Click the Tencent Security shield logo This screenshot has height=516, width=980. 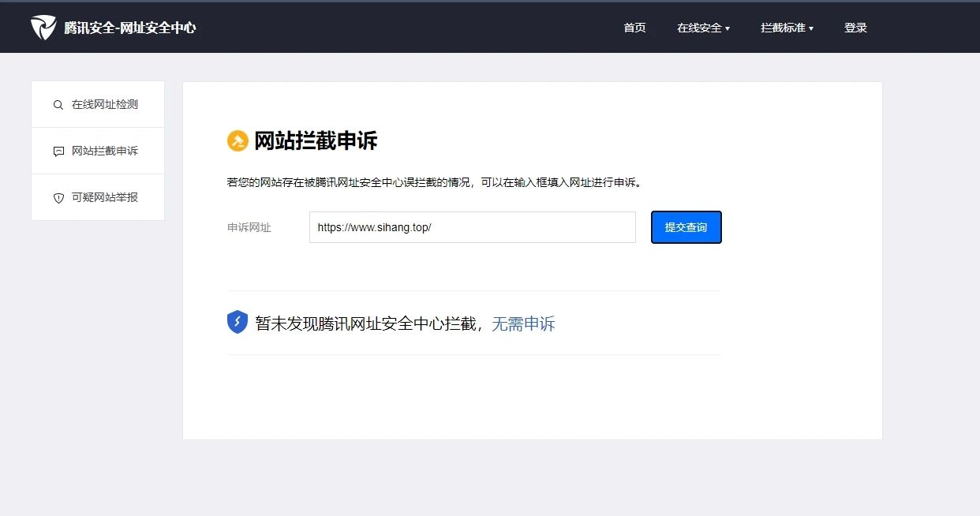click(43, 28)
